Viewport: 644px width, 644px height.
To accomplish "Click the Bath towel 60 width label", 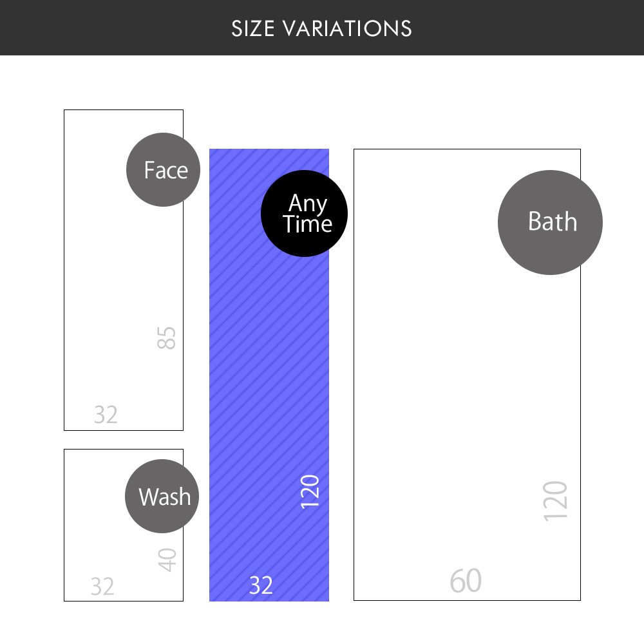I will (466, 582).
